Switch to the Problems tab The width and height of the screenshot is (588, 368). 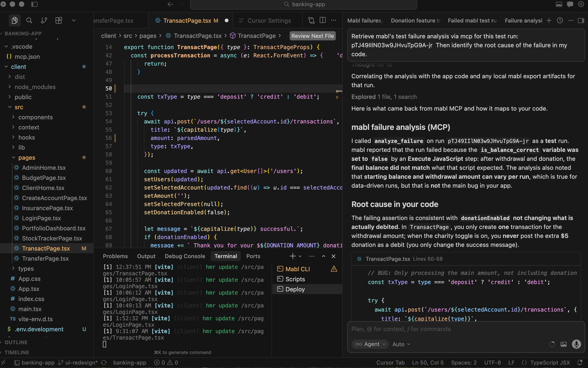115,256
